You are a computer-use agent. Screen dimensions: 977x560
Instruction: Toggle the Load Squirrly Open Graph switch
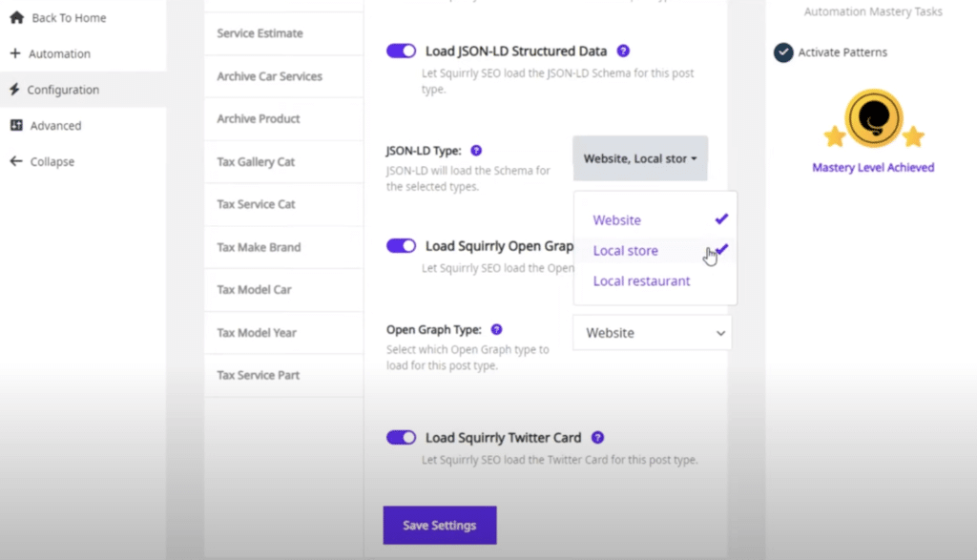402,246
